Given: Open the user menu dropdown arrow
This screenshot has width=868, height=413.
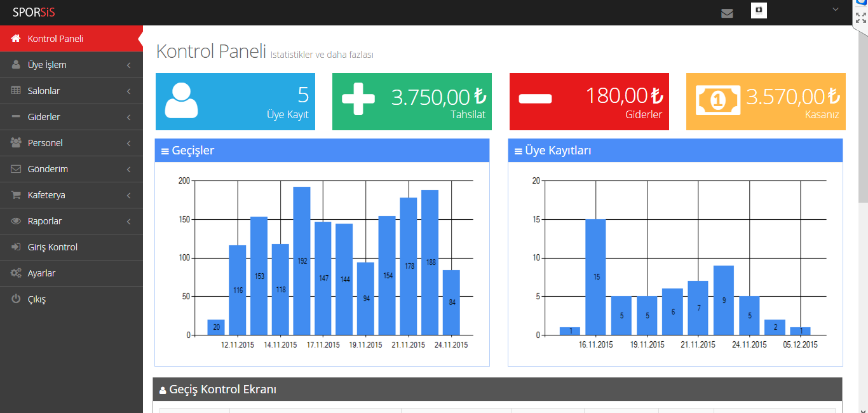Looking at the screenshot, I should click(x=836, y=9).
